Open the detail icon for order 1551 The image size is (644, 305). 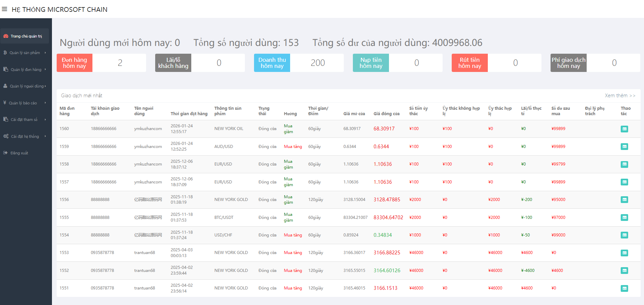click(x=624, y=288)
